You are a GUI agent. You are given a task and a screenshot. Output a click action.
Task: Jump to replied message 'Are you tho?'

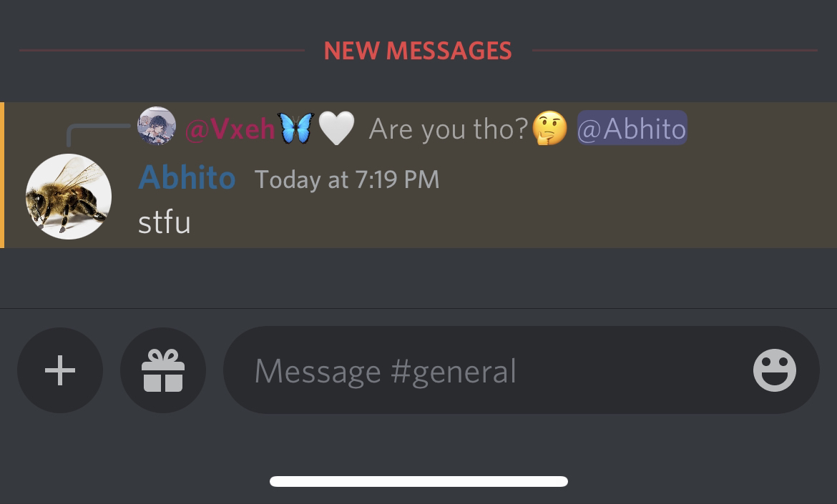[449, 129]
